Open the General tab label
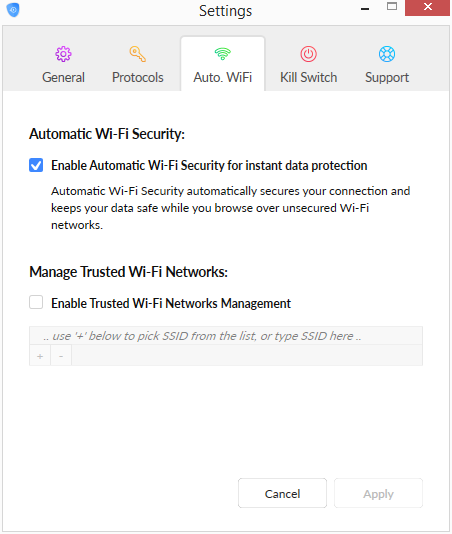Image resolution: width=452 pixels, height=534 pixels. tap(63, 78)
